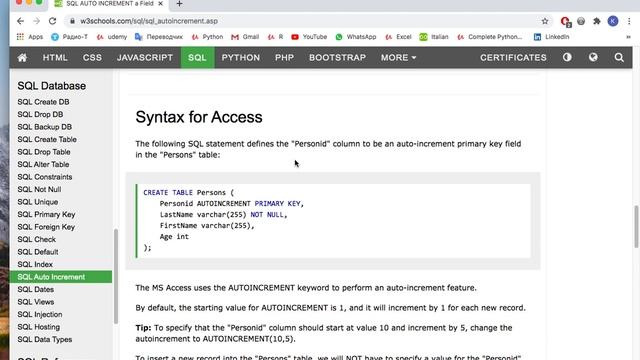Bookmark this page with the star icon
Viewport: 640px width, 360px height.
click(545, 21)
